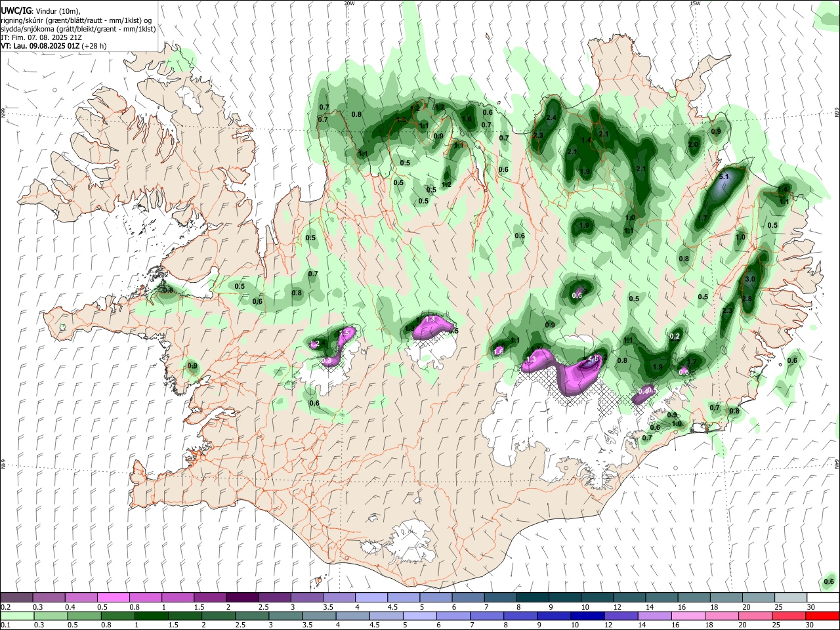Pick the pure red 30 swatch in the lower legend
This screenshot has height=630, width=840.
click(822, 616)
